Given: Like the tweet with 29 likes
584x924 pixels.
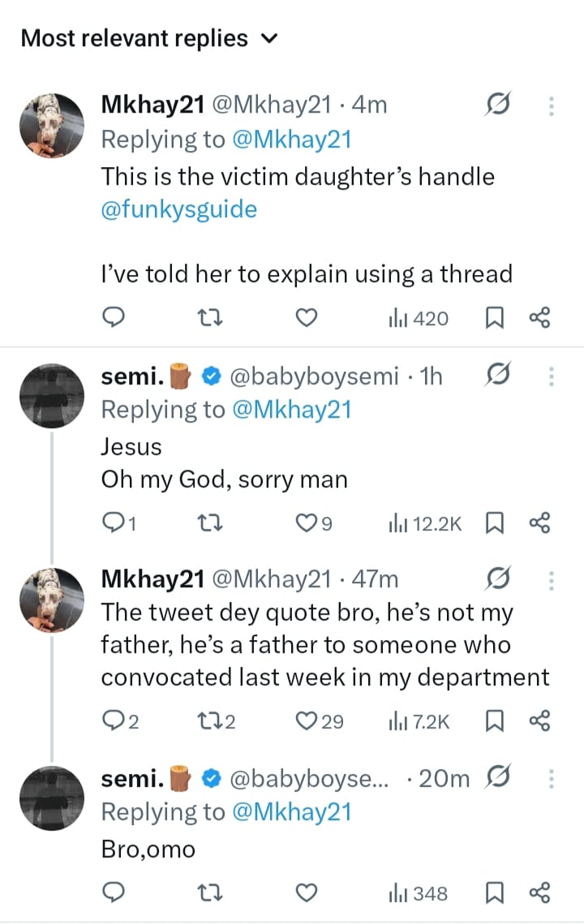Looking at the screenshot, I should click(310, 720).
